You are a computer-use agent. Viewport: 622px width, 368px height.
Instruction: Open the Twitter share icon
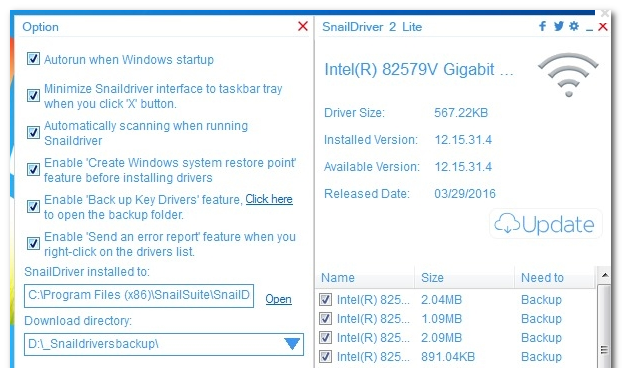559,26
